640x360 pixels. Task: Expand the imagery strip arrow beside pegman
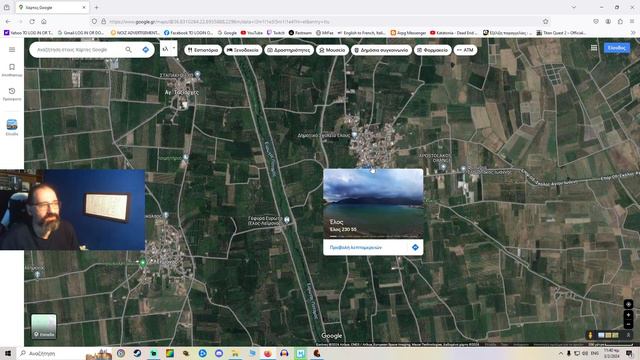click(628, 335)
